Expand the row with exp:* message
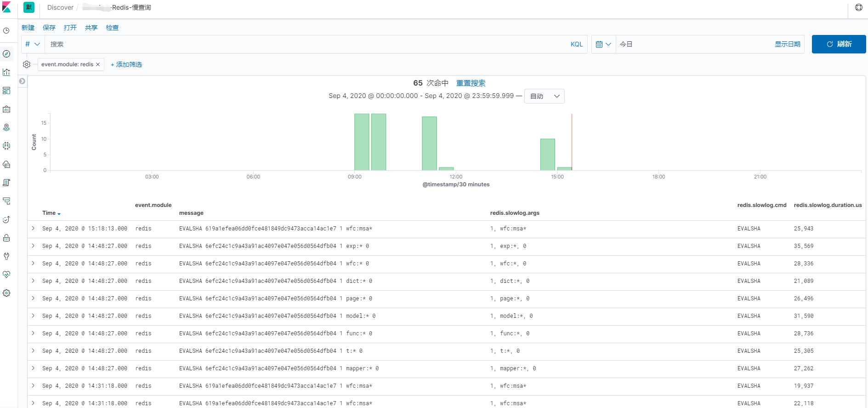Screen dimensions: 868x408 [33, 246]
